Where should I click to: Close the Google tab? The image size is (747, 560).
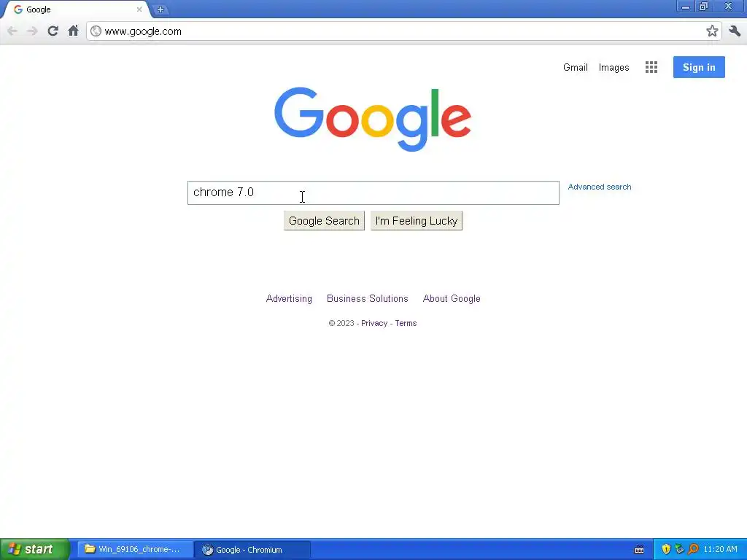139,9
